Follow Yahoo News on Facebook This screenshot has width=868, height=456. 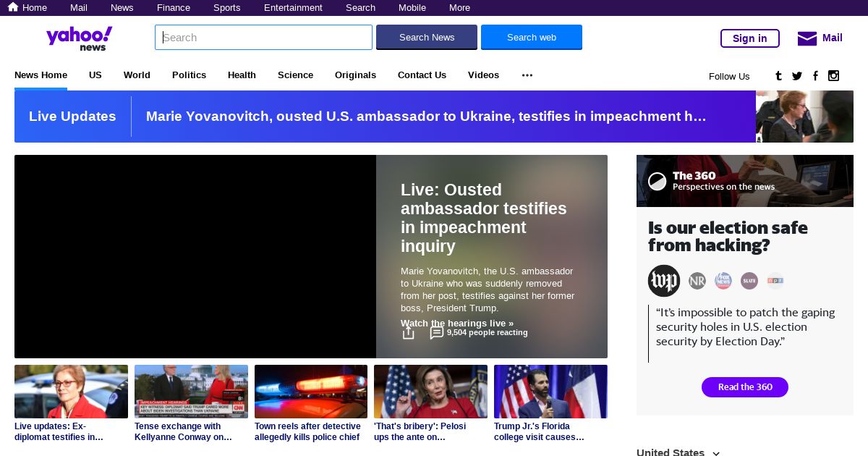[x=815, y=76]
